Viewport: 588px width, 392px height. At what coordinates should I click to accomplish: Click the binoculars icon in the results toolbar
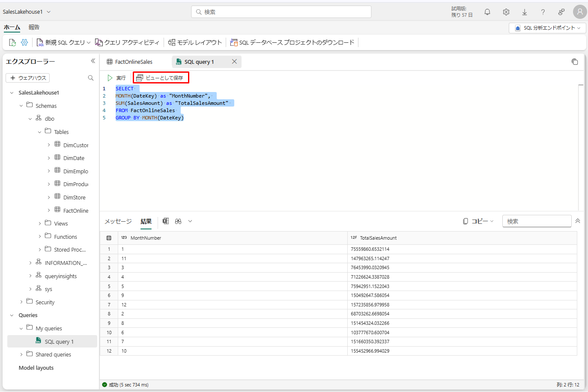178,221
